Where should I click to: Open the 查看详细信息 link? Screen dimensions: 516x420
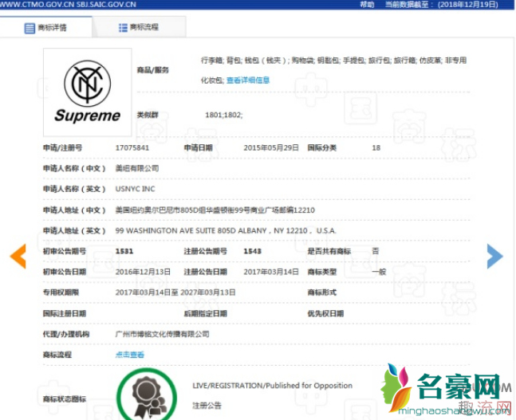point(248,80)
